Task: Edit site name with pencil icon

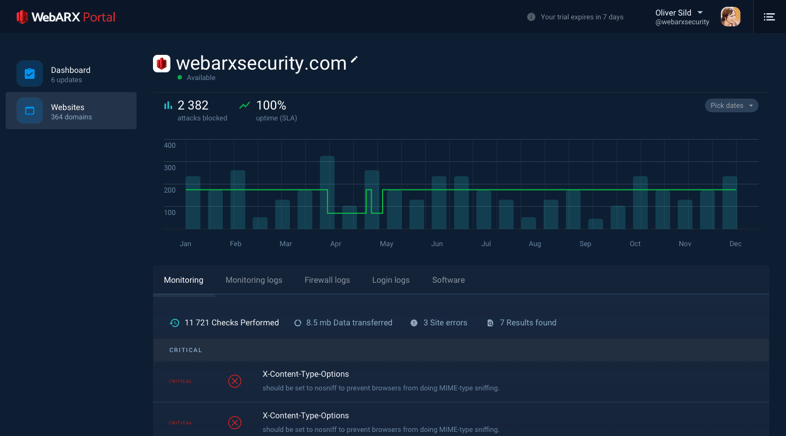Action: (354, 60)
